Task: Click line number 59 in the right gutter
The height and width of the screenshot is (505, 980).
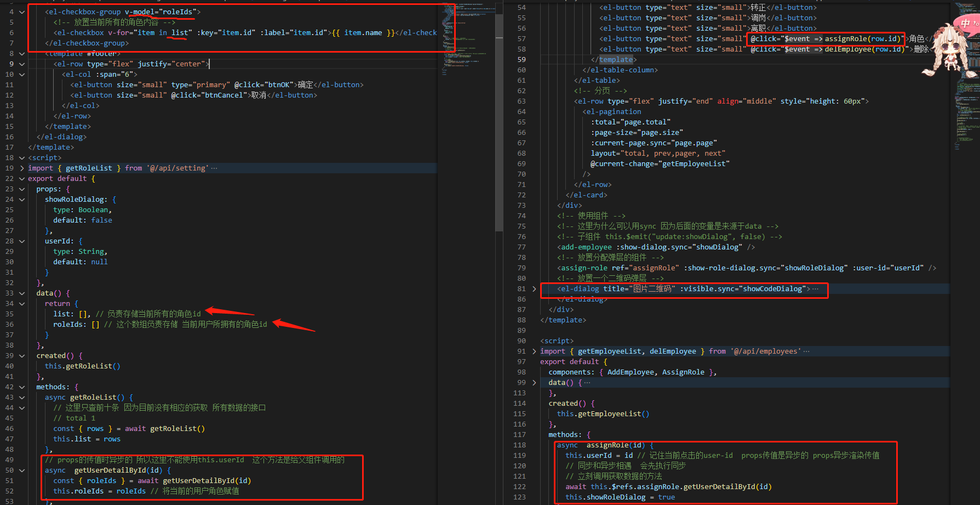Action: (521, 60)
